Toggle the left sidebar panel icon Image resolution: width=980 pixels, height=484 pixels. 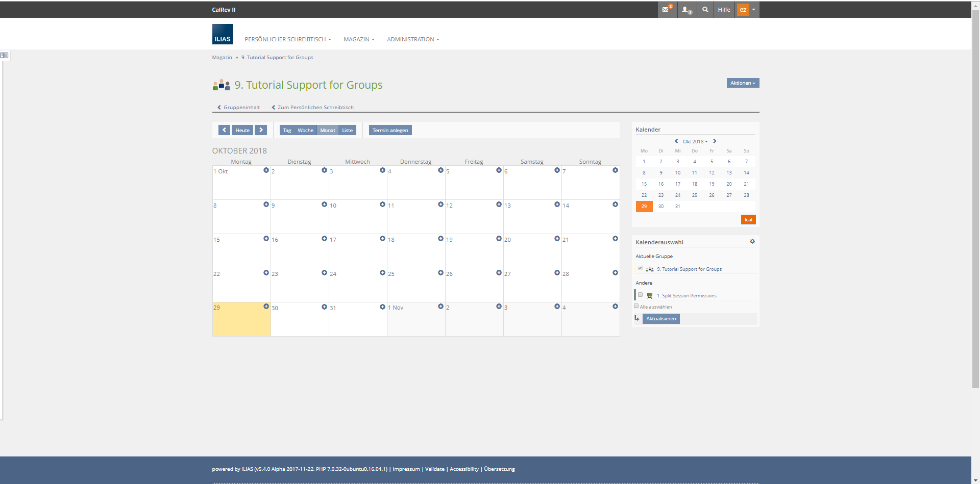[x=5, y=55]
